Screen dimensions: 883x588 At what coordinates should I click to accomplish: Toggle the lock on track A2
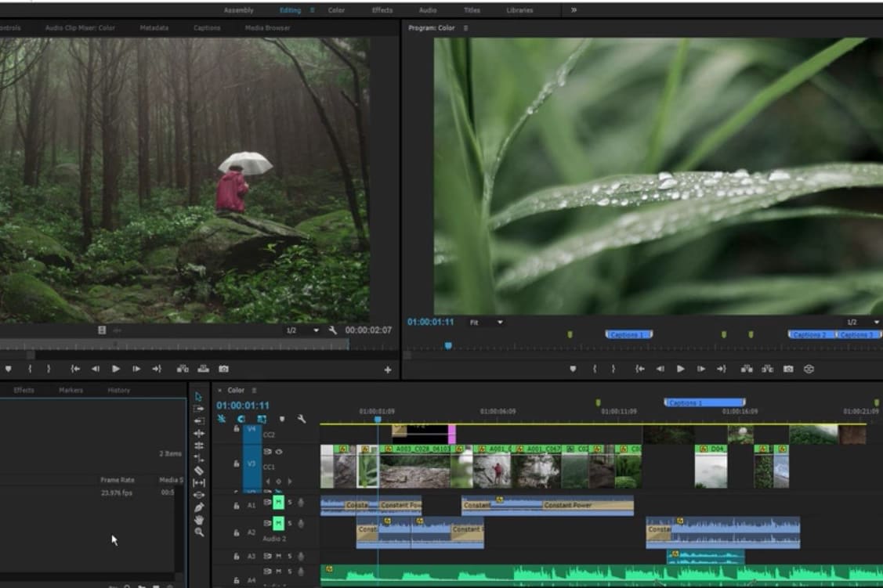(237, 533)
